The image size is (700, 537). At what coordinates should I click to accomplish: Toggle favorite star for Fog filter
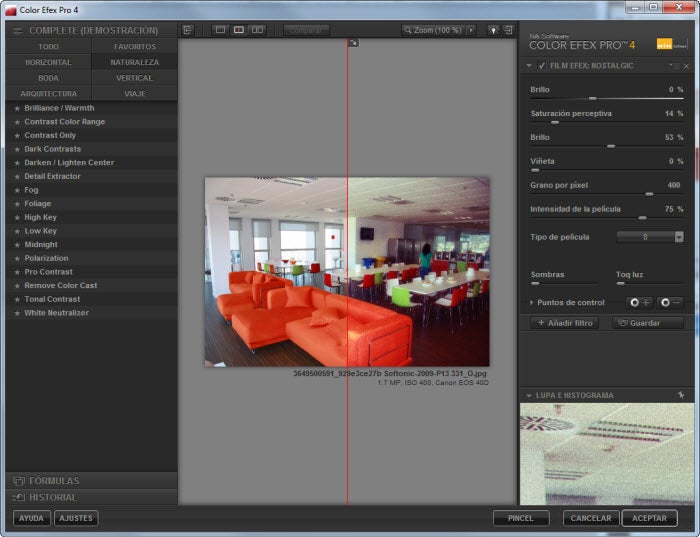coord(17,190)
